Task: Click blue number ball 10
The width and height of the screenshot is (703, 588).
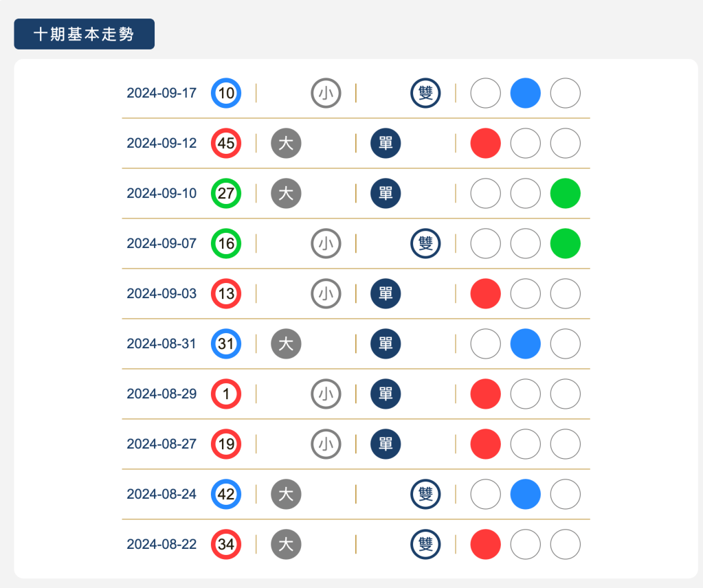Action: pyautogui.click(x=226, y=93)
